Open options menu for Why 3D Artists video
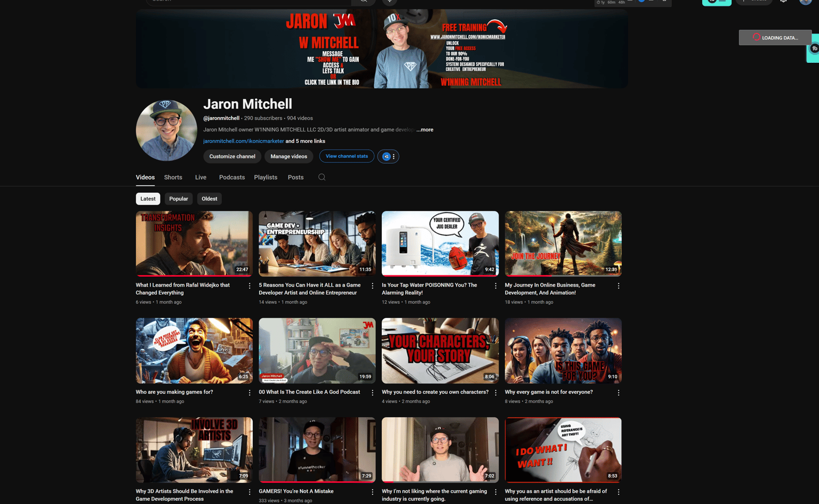 pyautogui.click(x=250, y=492)
